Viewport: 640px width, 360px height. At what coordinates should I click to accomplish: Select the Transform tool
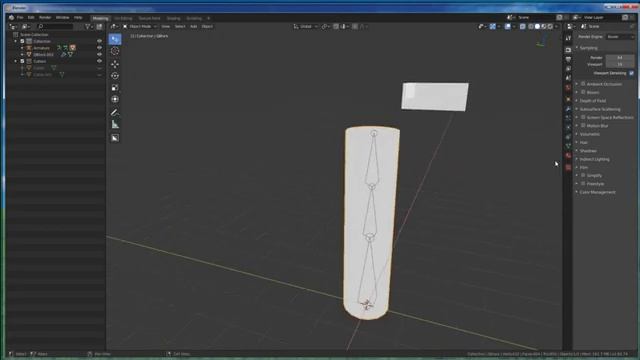[115, 99]
